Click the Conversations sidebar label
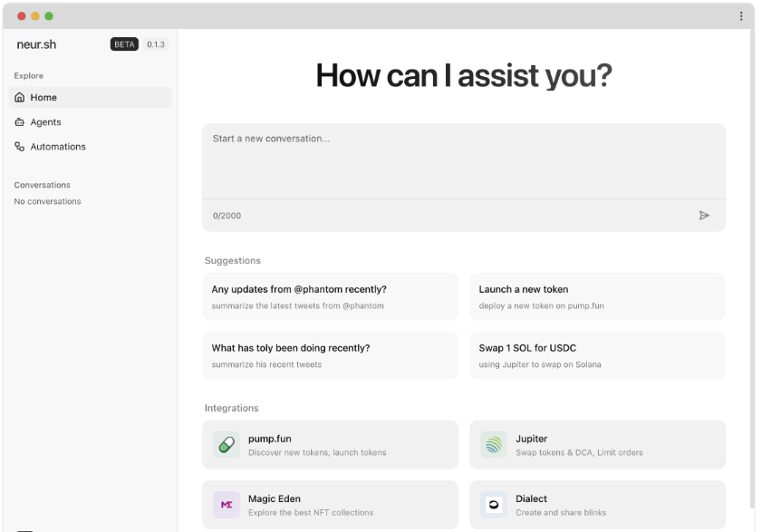The width and height of the screenshot is (762, 532). [x=43, y=185]
